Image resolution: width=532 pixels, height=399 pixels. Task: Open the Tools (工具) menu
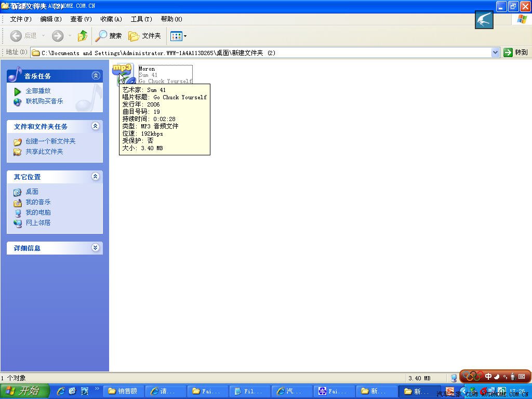click(141, 19)
